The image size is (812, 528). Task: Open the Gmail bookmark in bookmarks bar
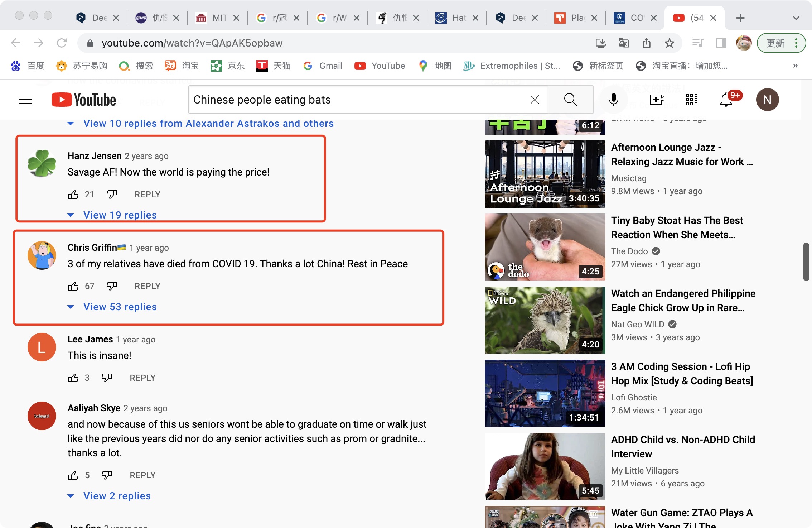coord(323,66)
